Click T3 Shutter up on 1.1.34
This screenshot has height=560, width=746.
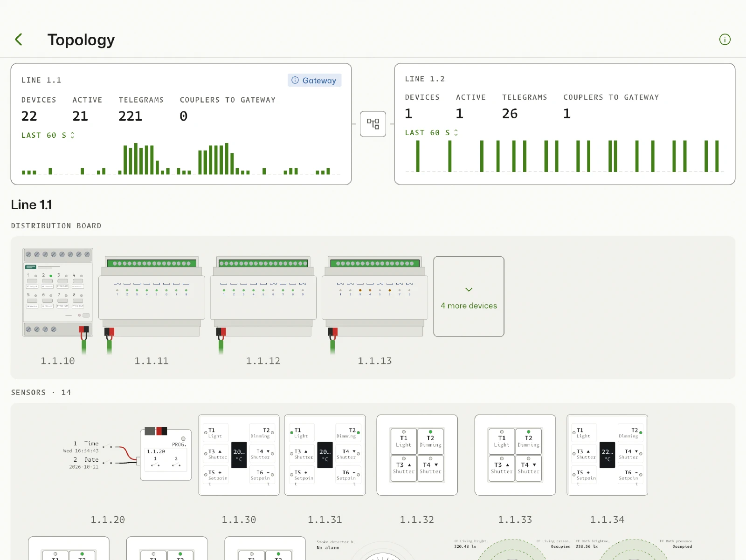584,454
